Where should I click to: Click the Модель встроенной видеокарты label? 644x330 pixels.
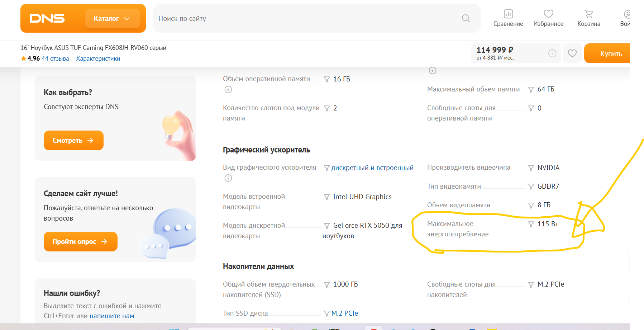(x=254, y=202)
